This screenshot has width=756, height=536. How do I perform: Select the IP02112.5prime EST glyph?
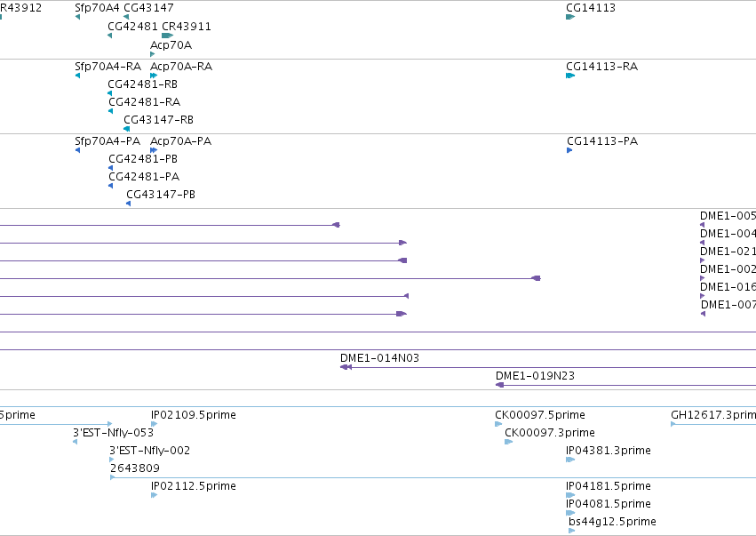(155, 495)
